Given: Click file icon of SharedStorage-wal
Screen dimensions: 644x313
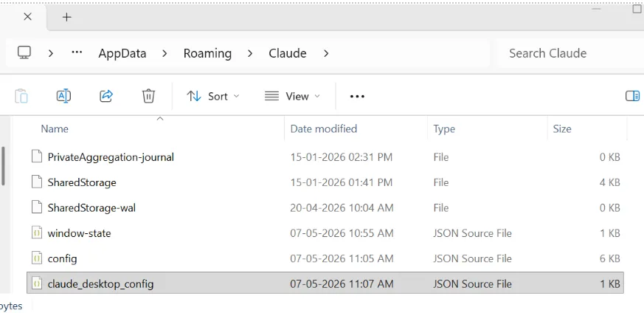Looking at the screenshot, I should click(37, 207).
